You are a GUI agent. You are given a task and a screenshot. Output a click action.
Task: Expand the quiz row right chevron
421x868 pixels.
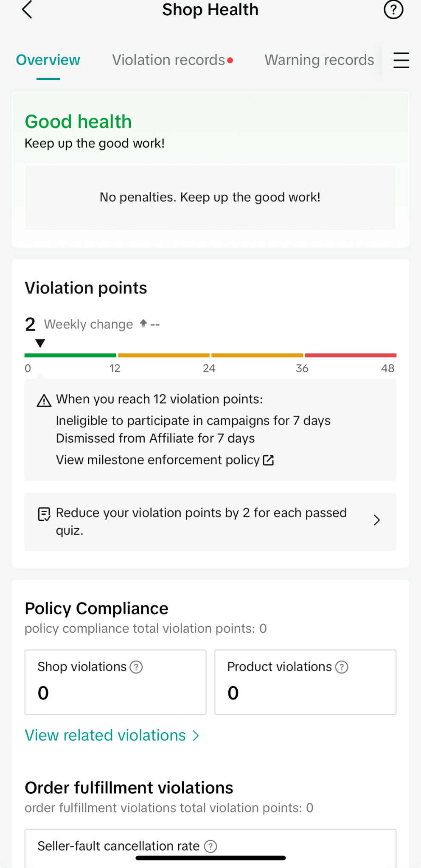376,520
